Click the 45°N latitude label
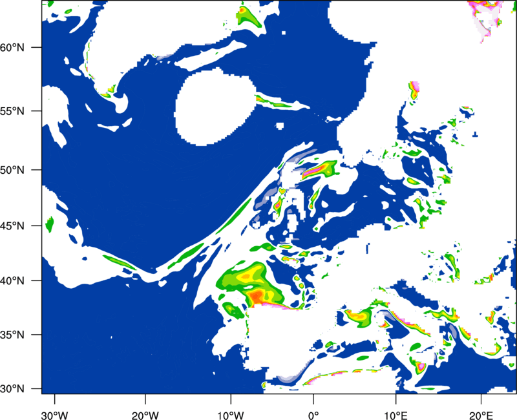Viewport: 517px width, 420px height. (12, 226)
